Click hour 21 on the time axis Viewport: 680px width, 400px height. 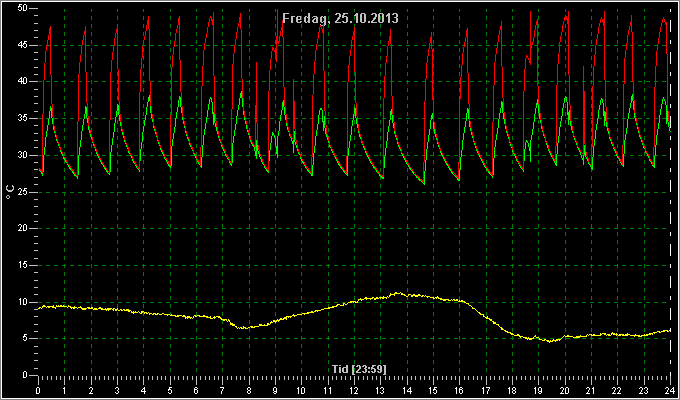(x=591, y=391)
